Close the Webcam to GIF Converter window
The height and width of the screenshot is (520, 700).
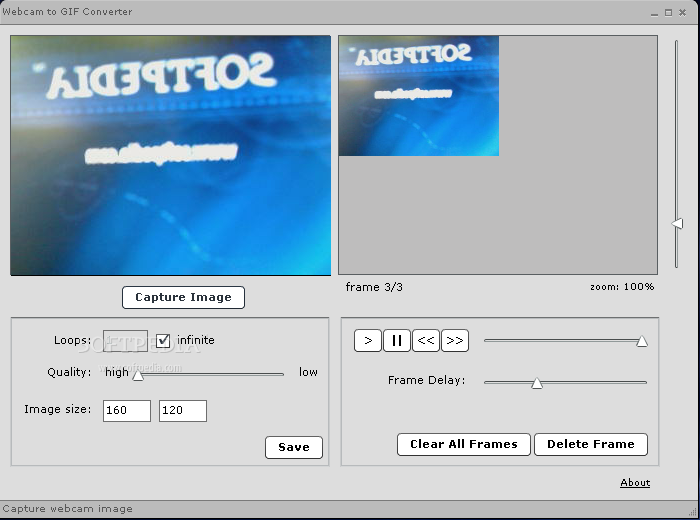(682, 13)
